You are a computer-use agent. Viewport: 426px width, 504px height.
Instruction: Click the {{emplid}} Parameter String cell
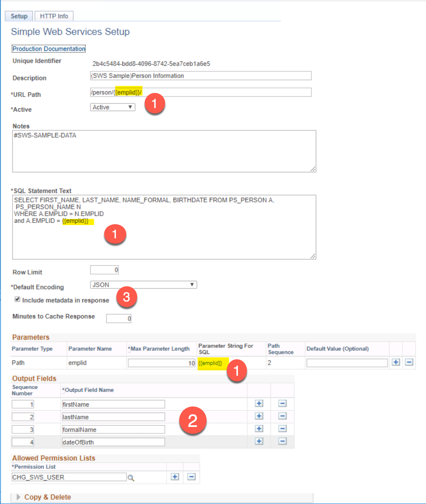pyautogui.click(x=210, y=363)
